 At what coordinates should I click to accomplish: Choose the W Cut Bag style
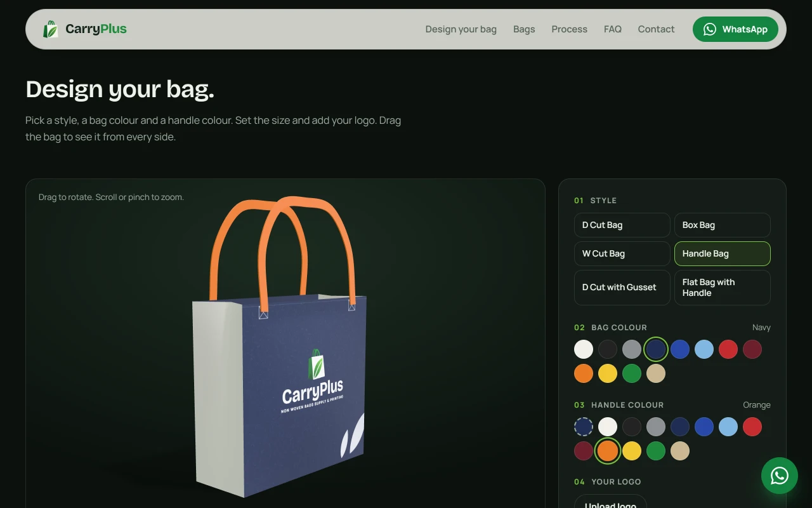pyautogui.click(x=622, y=253)
